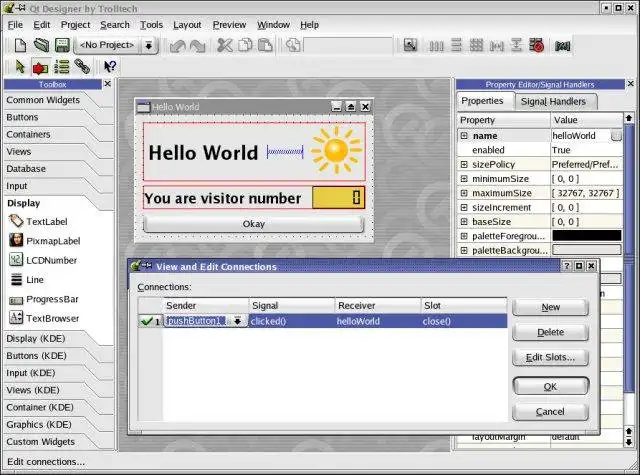Expand the maximumSize property
640x475 pixels.
click(x=464, y=193)
